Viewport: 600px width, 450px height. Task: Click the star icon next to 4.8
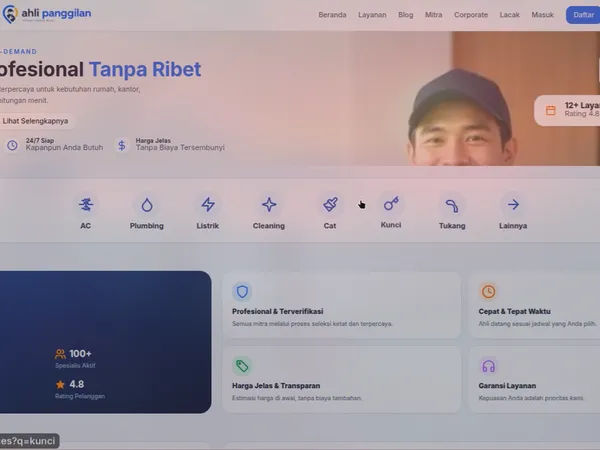click(60, 385)
